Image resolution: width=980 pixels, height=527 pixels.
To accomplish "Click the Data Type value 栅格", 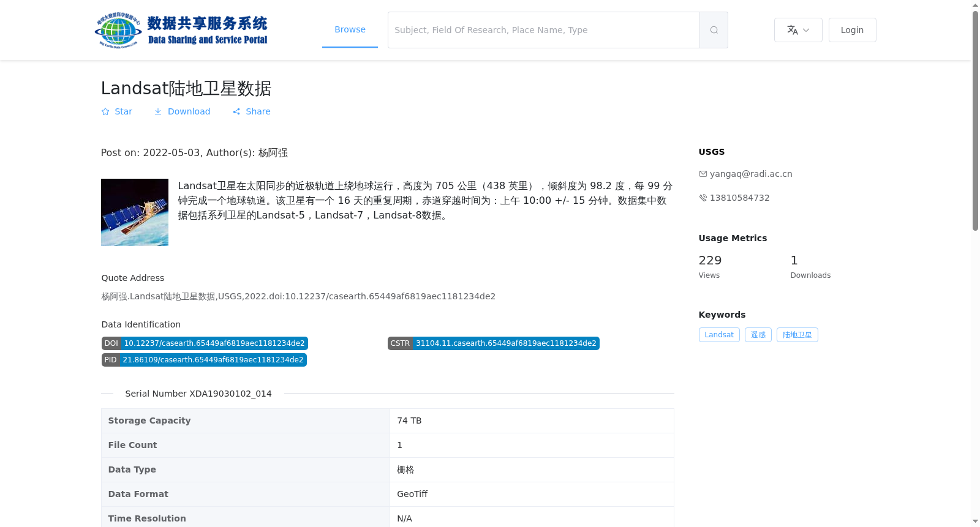I will click(x=405, y=469).
